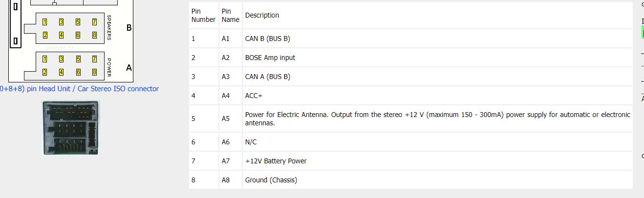Click the Pin Name column header
Image resolution: width=644 pixels, height=198 pixels.
230,16
